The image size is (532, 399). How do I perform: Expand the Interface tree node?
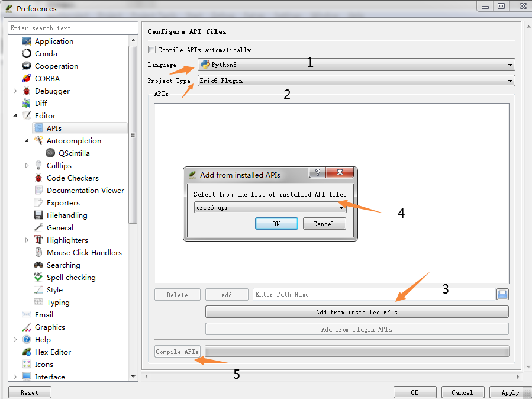[15, 377]
